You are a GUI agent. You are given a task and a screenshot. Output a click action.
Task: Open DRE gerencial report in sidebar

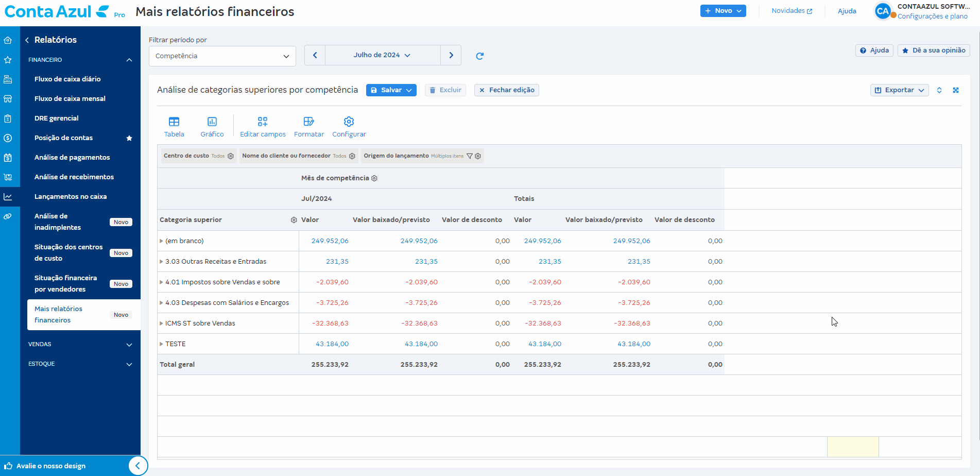click(57, 118)
